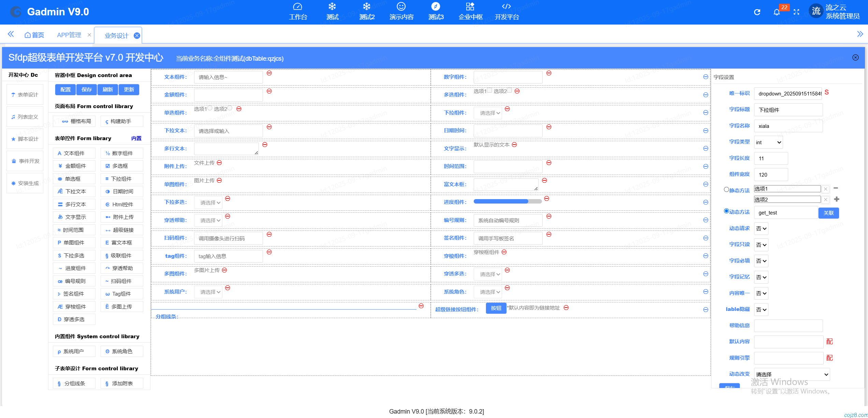Image resolution: width=868 pixels, height=418 pixels.
Task: Select the 动态方法 radio button
Action: pos(726,211)
